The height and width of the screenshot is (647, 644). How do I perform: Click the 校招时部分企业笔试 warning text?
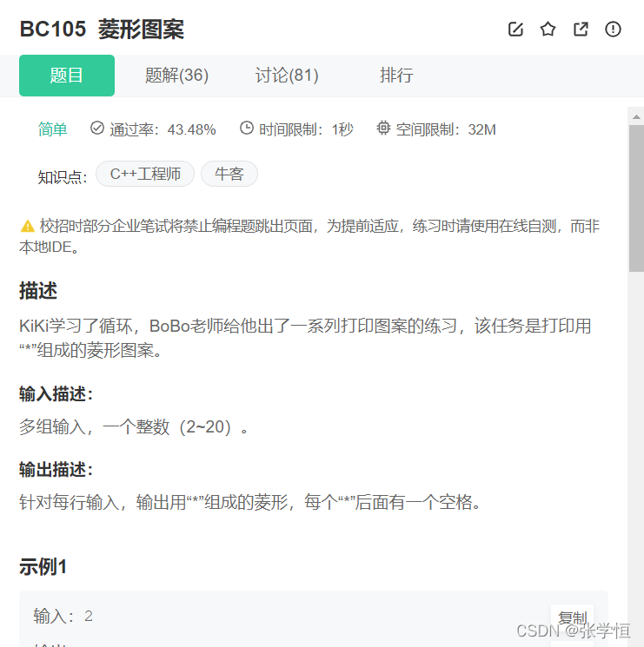tap(309, 236)
